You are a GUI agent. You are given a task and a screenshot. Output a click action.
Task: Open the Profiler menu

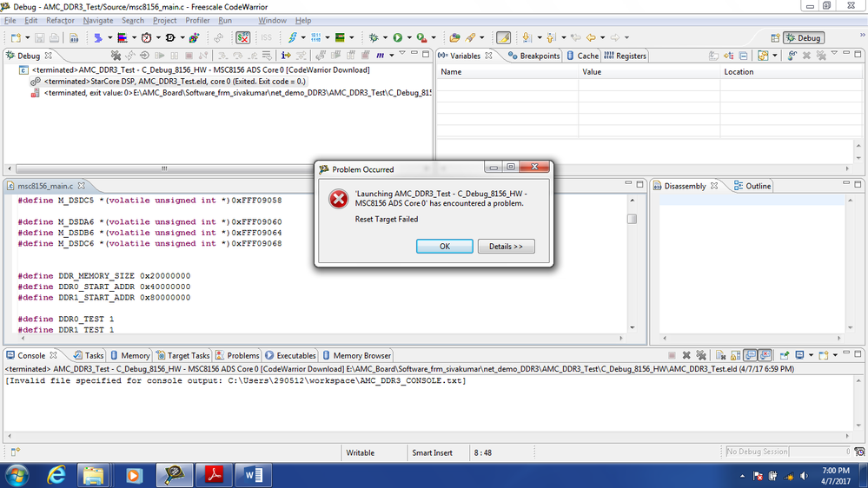tap(197, 21)
